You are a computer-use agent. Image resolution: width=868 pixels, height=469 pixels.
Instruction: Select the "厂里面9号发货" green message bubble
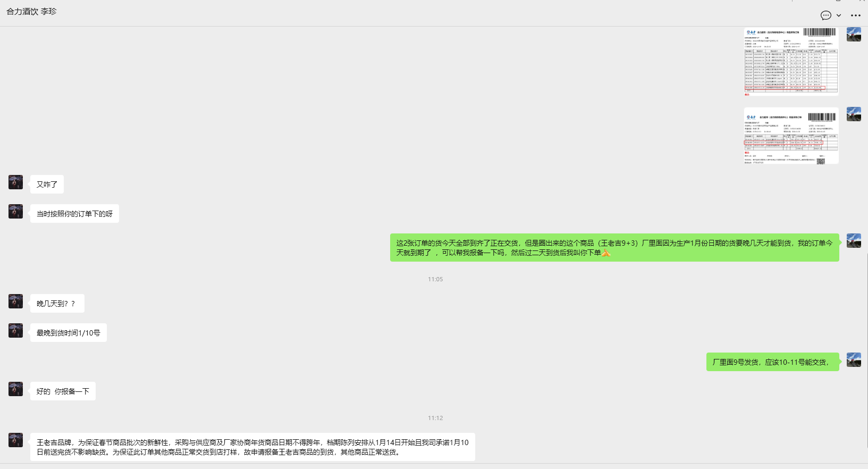(x=772, y=362)
